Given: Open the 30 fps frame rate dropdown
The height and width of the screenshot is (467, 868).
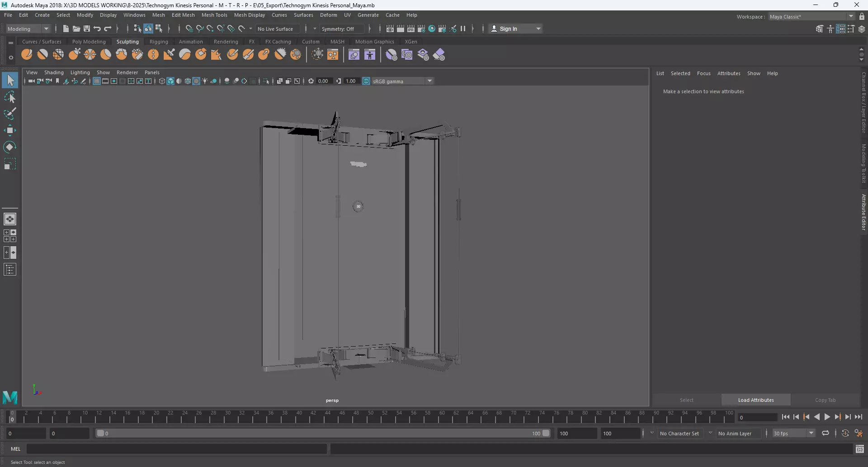Looking at the screenshot, I should (794, 433).
